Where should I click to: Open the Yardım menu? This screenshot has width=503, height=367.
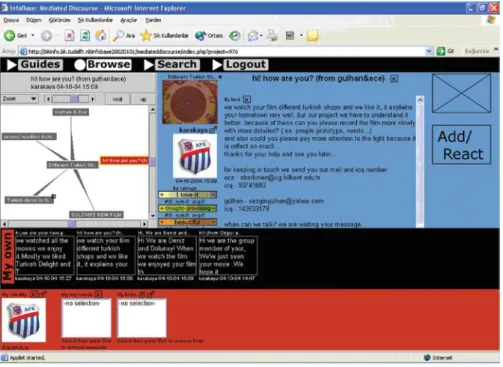coord(153,20)
